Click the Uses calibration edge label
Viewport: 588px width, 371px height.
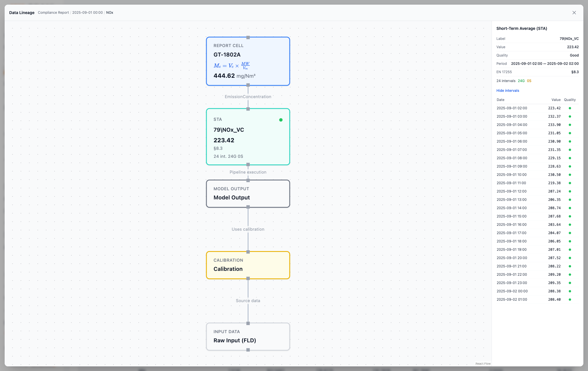[x=248, y=229]
